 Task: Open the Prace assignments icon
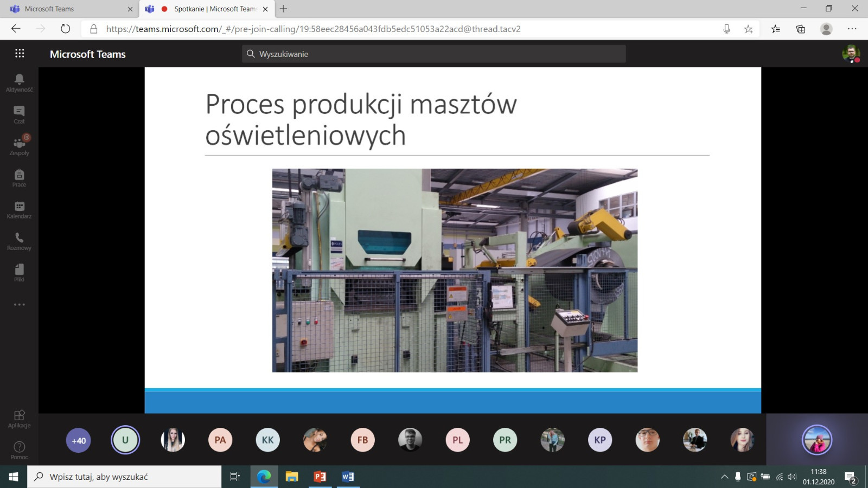coord(19,178)
